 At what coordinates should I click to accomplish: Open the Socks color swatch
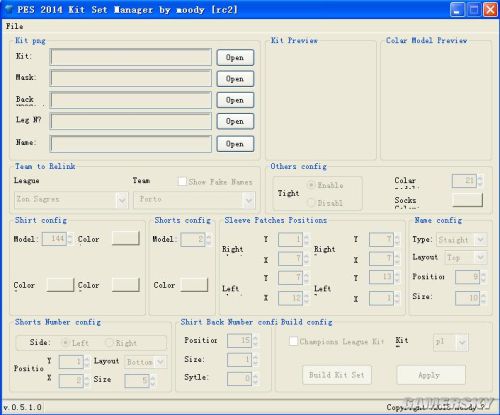[x=468, y=200]
